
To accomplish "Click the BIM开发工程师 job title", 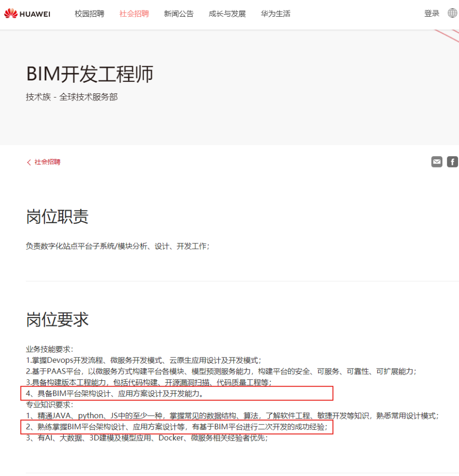I will coord(90,74).
